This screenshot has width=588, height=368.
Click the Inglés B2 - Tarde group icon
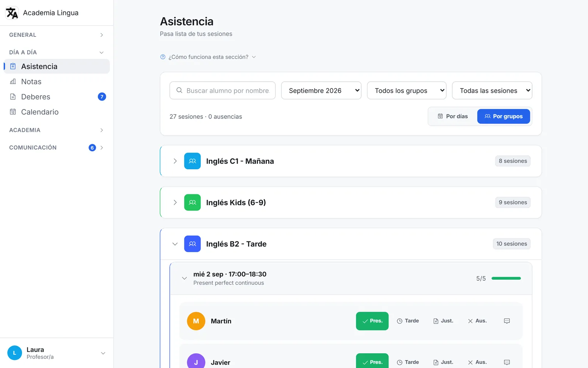192,244
